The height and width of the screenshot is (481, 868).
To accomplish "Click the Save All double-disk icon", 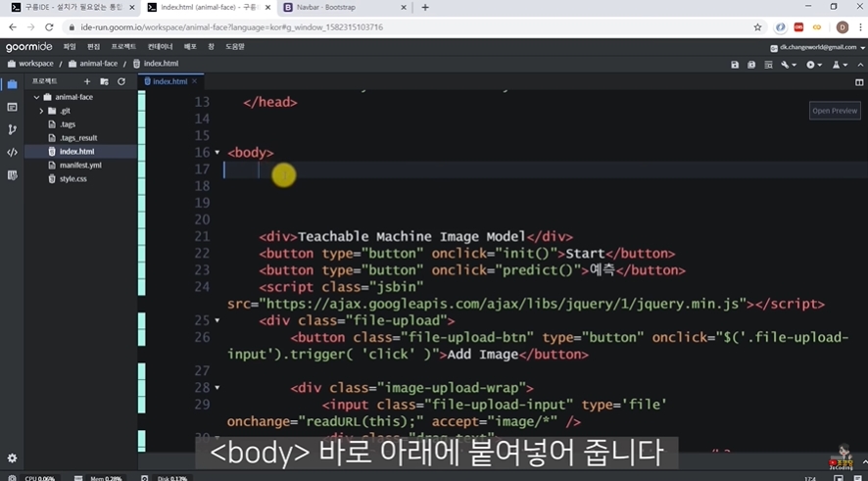I will (x=751, y=65).
